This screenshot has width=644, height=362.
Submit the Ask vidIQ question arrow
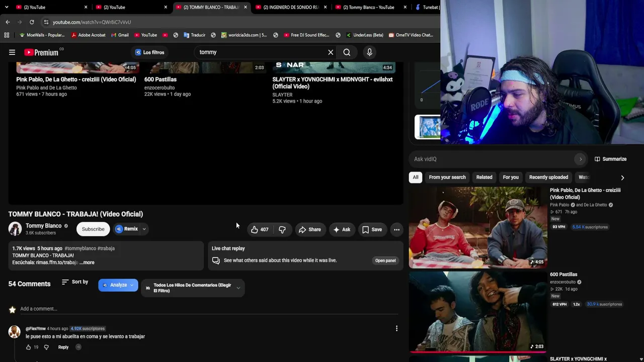[581, 159]
